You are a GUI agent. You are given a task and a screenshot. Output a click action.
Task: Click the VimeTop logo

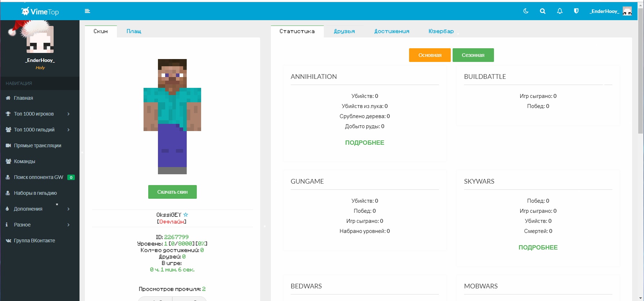coord(40,12)
